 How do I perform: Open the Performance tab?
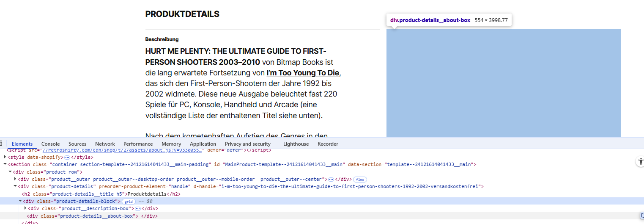tap(138, 144)
